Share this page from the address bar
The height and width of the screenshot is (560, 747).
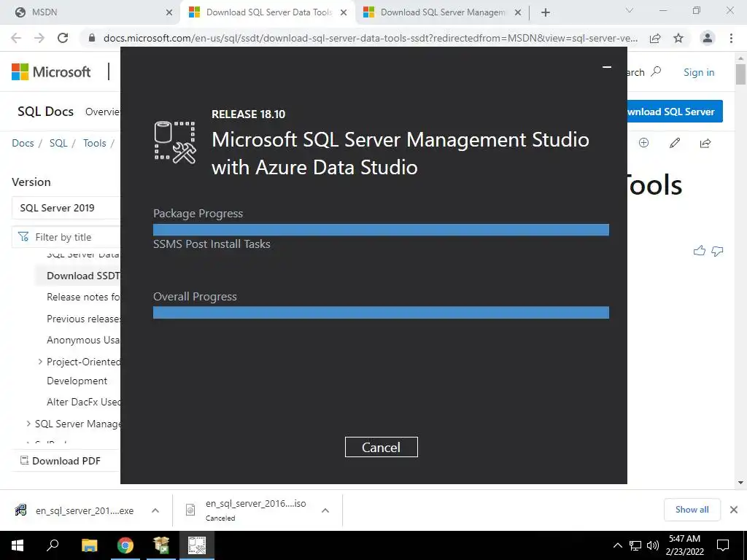[655, 38]
